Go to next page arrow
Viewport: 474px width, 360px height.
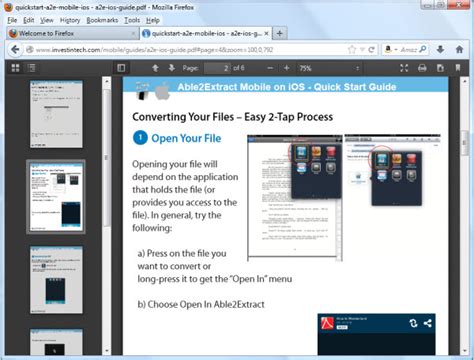pyautogui.click(x=172, y=68)
